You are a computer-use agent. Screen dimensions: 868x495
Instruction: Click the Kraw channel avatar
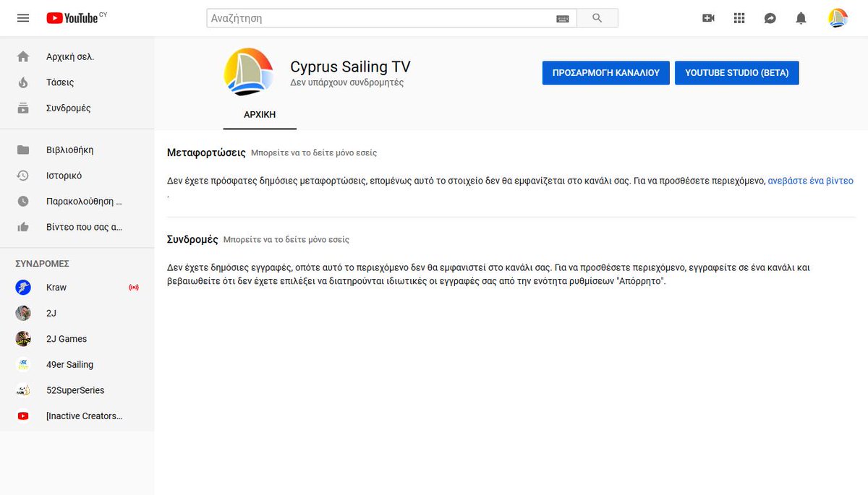[23, 288]
